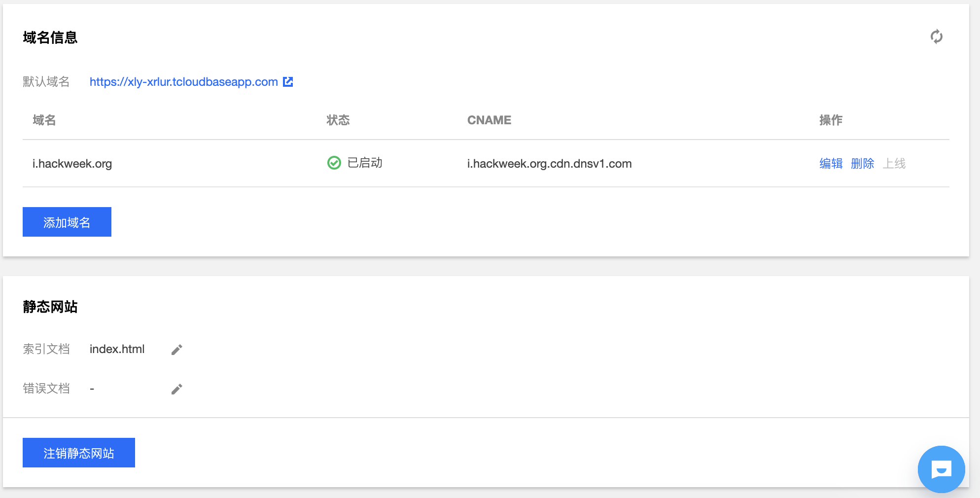Click the 域名 column header
The height and width of the screenshot is (498, 980).
pyautogui.click(x=44, y=120)
